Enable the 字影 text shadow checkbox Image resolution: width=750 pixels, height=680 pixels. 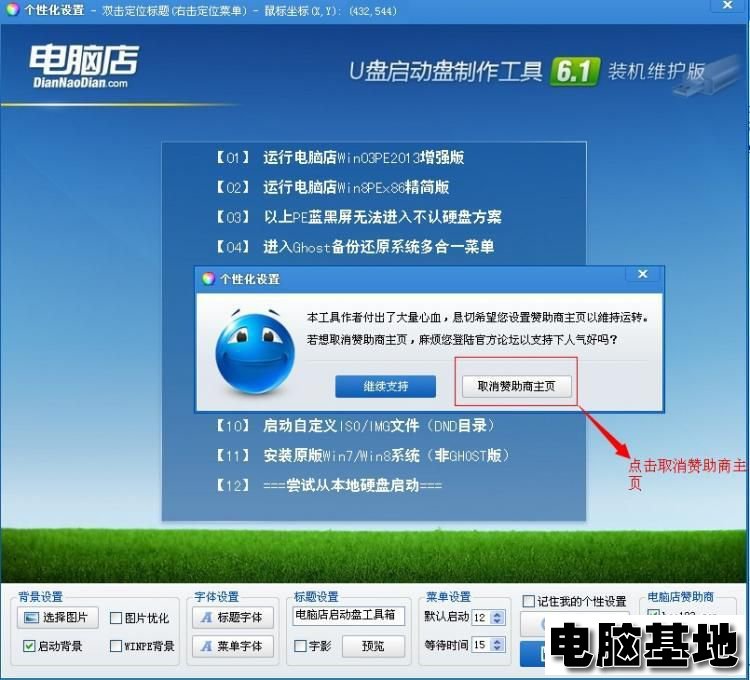click(300, 646)
